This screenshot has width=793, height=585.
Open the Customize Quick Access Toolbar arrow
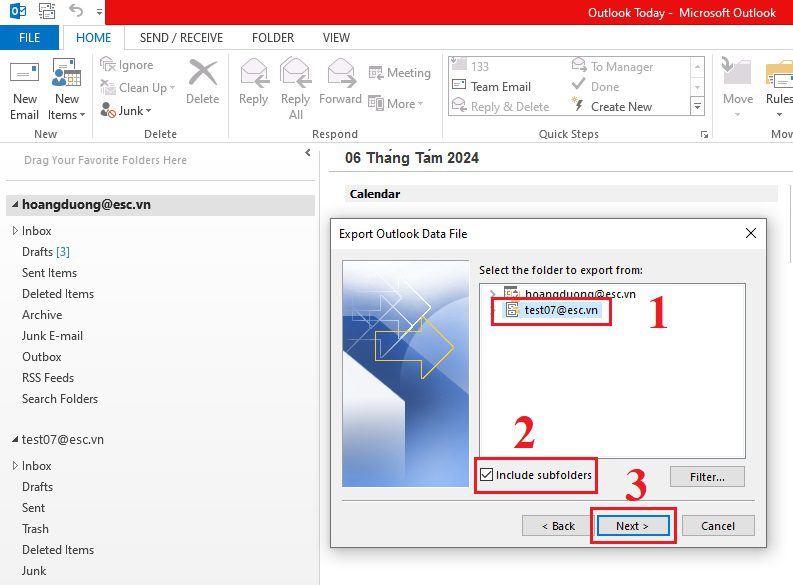(99, 11)
